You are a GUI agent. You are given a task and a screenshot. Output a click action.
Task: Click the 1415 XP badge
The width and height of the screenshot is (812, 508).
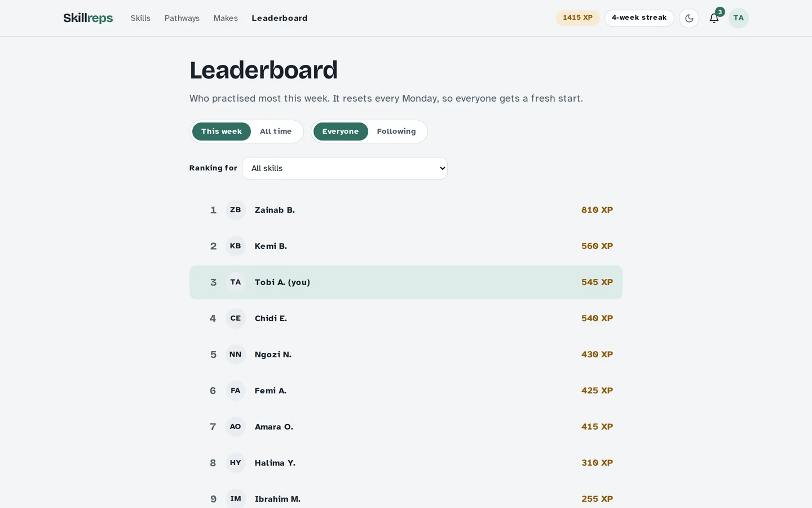pyautogui.click(x=578, y=17)
